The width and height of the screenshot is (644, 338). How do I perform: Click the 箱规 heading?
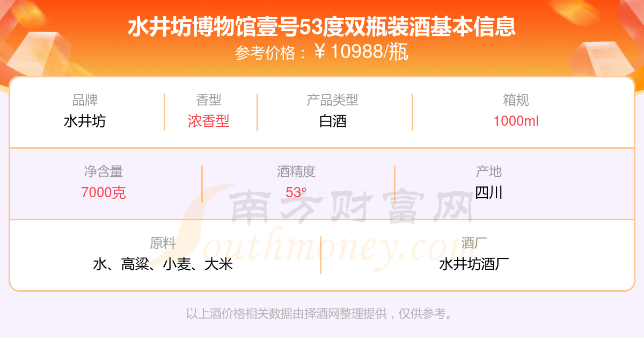point(516,100)
